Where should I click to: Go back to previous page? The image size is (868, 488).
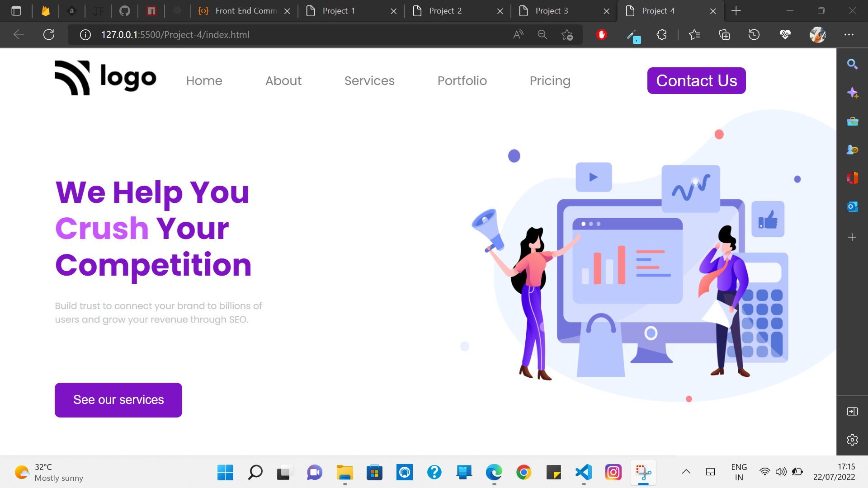coord(19,34)
